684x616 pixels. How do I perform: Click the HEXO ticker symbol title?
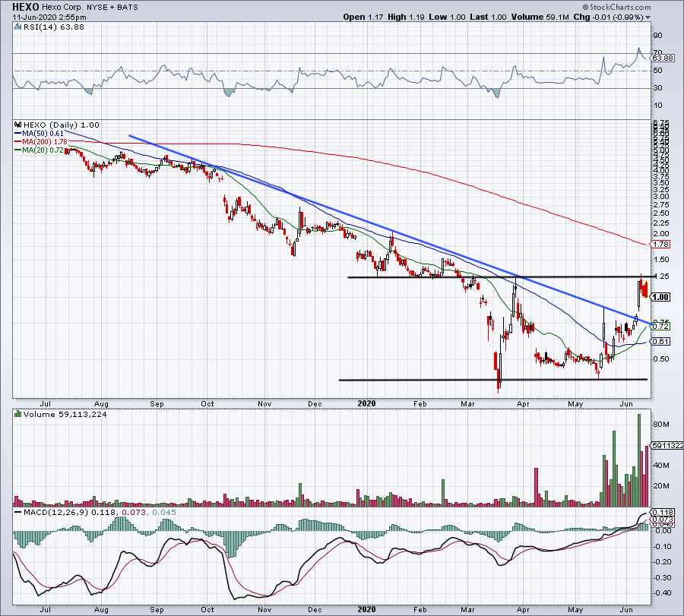[26, 7]
